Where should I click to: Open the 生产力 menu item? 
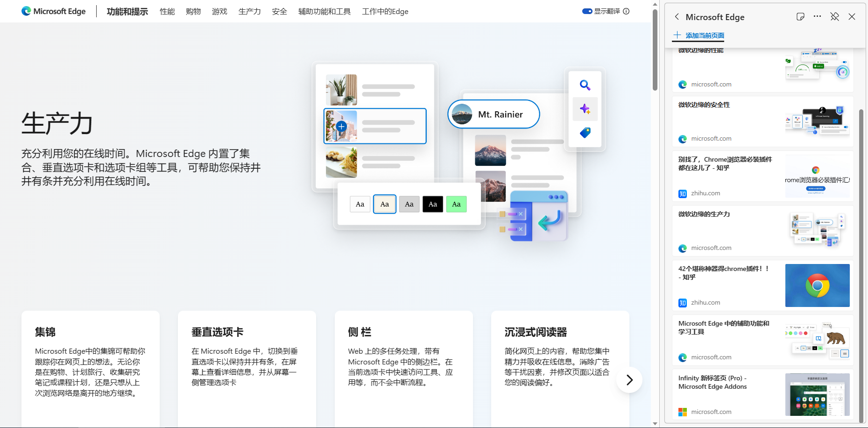pos(249,11)
